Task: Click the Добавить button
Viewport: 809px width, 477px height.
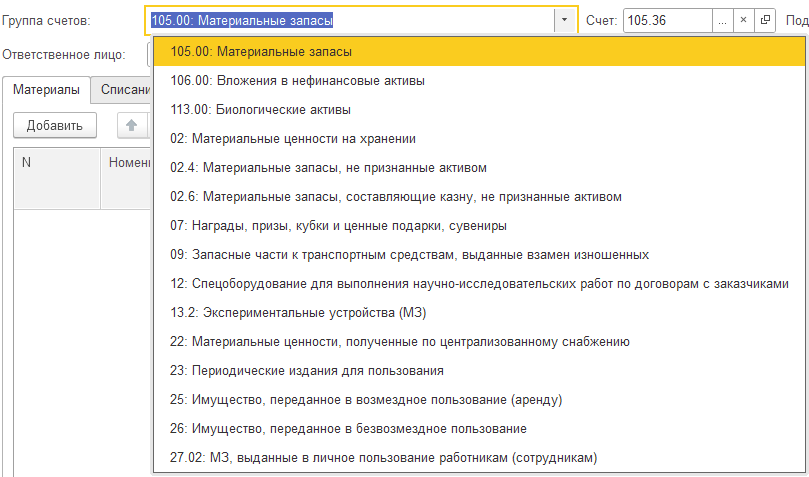Action: (55, 125)
